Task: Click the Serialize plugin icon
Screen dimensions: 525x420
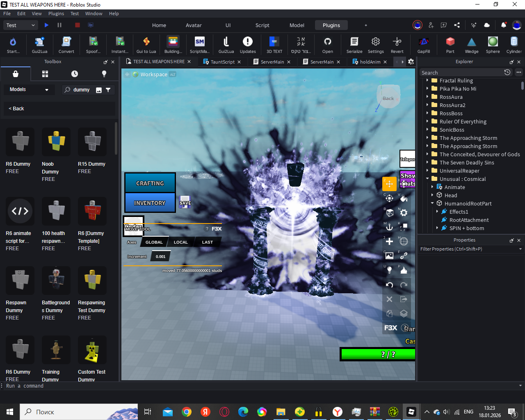Action: coord(354,45)
